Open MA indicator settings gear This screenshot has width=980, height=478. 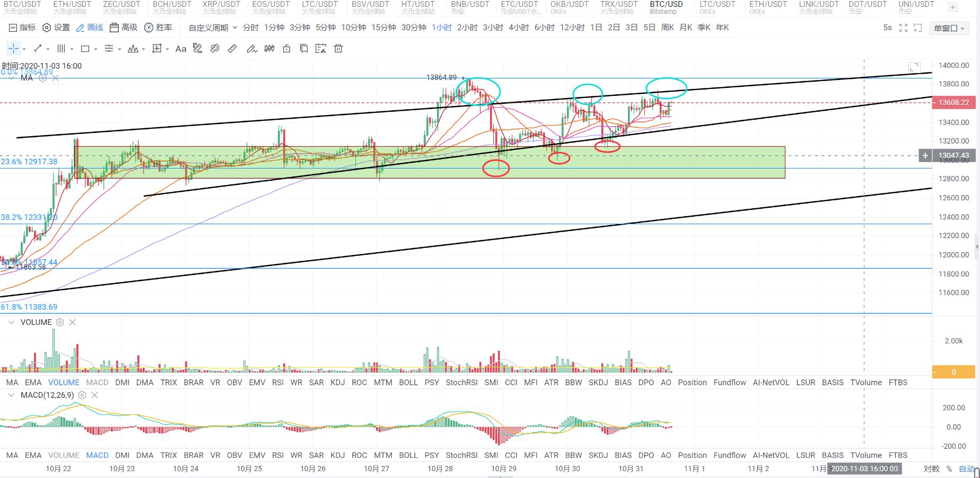43,78
